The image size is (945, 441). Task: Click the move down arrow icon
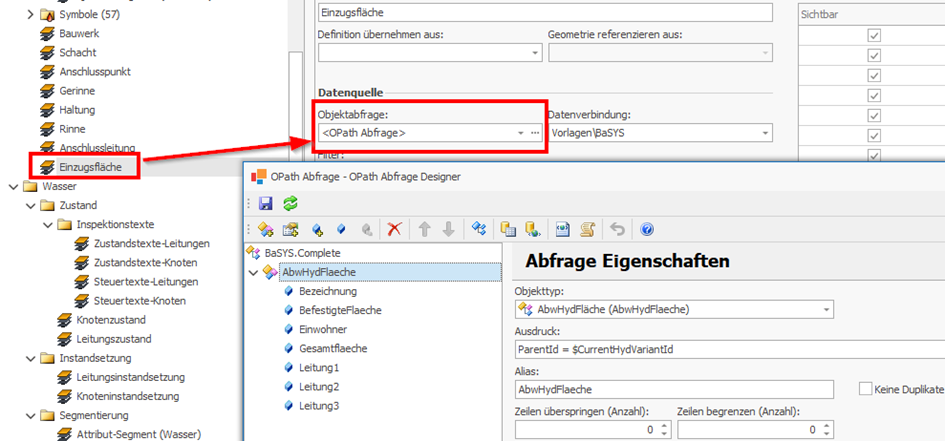click(x=448, y=230)
